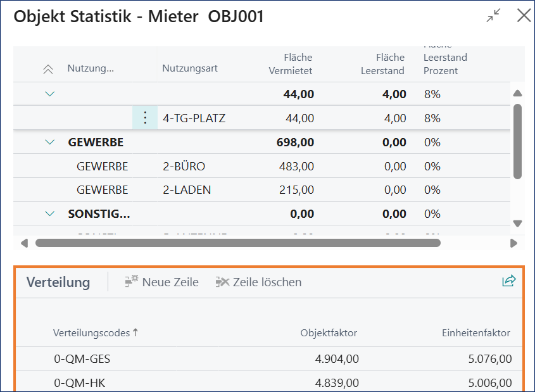Collapse the topmost unnamed group with chevron

[49, 93]
